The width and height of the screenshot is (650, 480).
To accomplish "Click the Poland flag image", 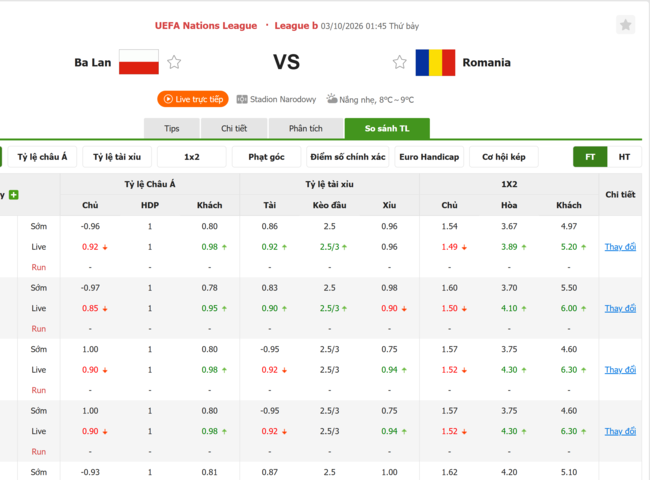I will (139, 62).
